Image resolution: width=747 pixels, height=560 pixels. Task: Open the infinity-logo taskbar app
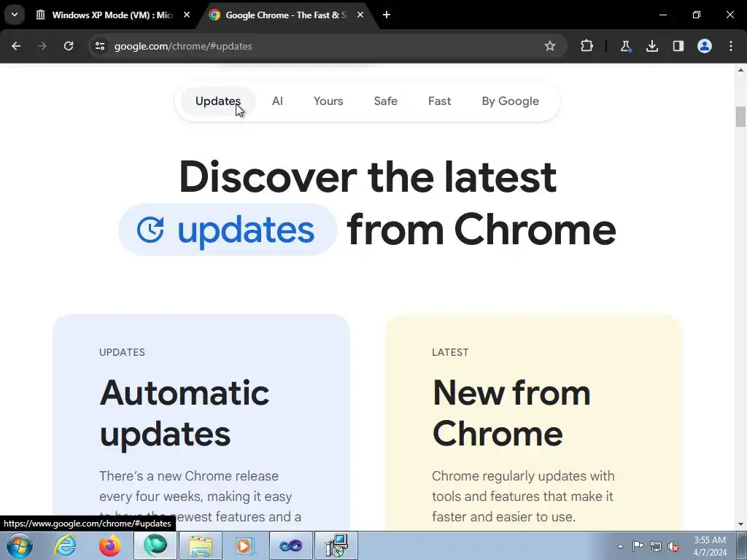click(290, 545)
